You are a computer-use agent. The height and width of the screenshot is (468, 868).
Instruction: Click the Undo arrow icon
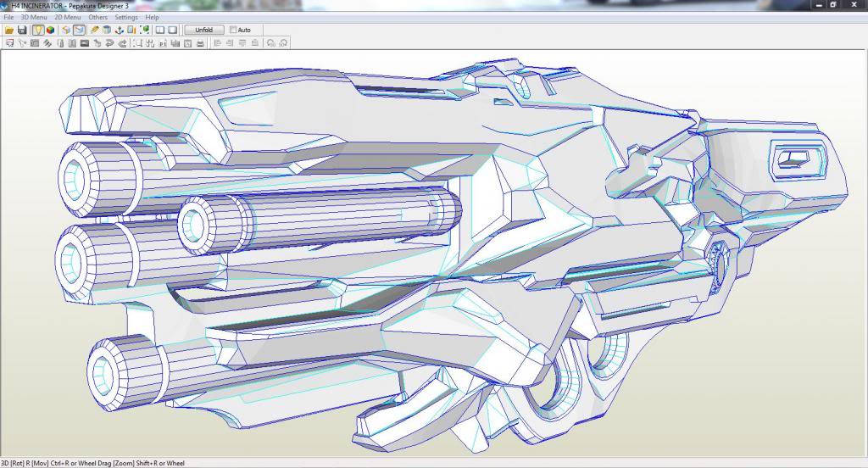coord(109,43)
